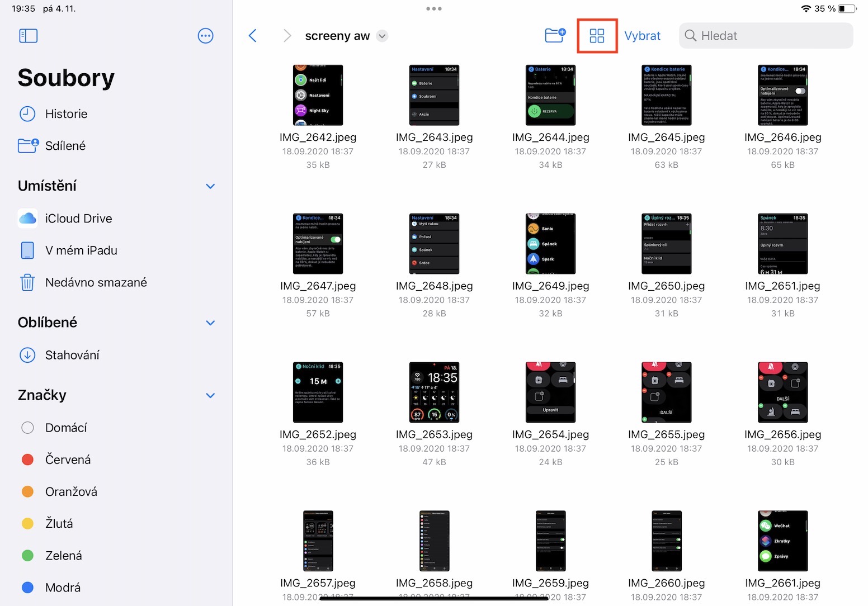This screenshot has height=606, width=868.
Task: Select the Domácí tag circle
Action: pyautogui.click(x=27, y=428)
